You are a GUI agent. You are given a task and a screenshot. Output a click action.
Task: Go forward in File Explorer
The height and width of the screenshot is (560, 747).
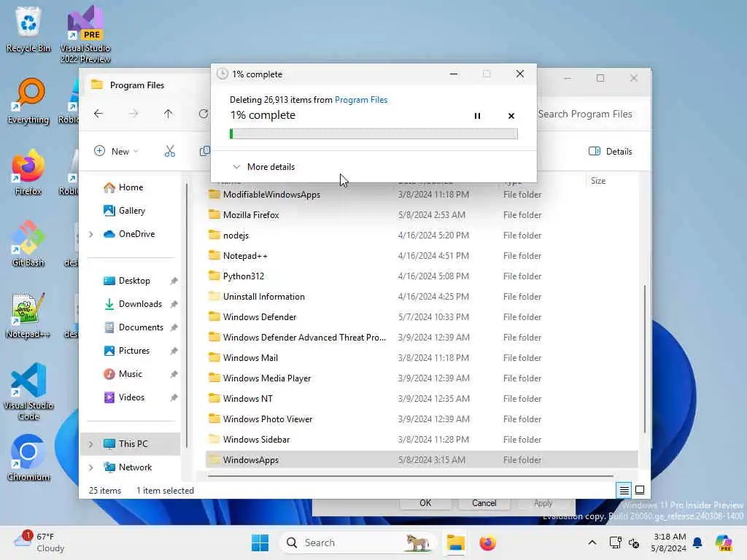[x=133, y=114]
